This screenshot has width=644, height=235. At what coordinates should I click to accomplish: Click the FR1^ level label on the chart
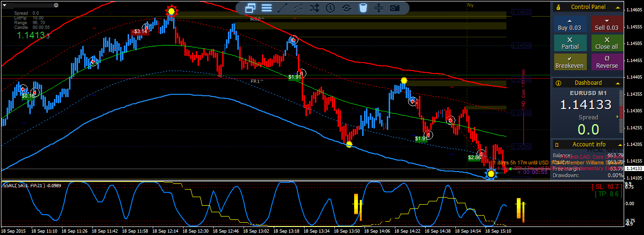click(257, 81)
